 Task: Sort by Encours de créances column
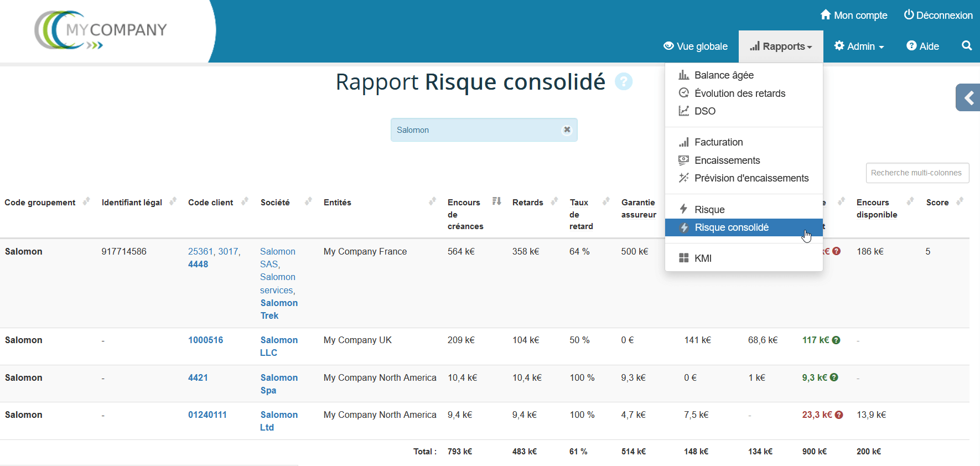496,201
